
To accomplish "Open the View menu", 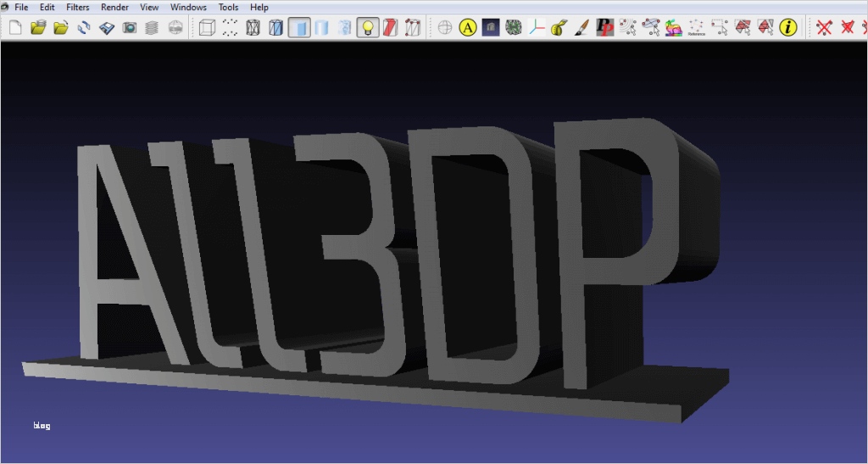I will click(x=149, y=7).
